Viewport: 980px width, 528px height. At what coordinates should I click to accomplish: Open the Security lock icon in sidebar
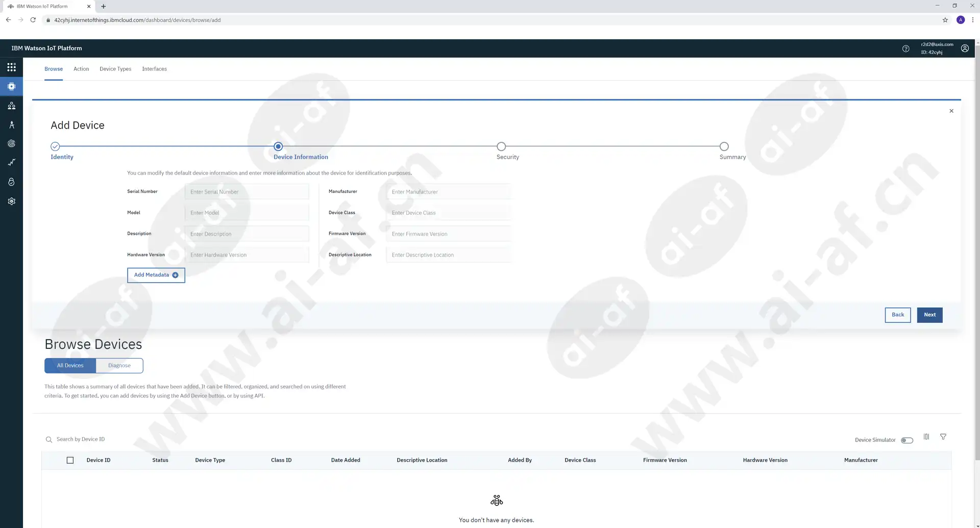coord(11,182)
